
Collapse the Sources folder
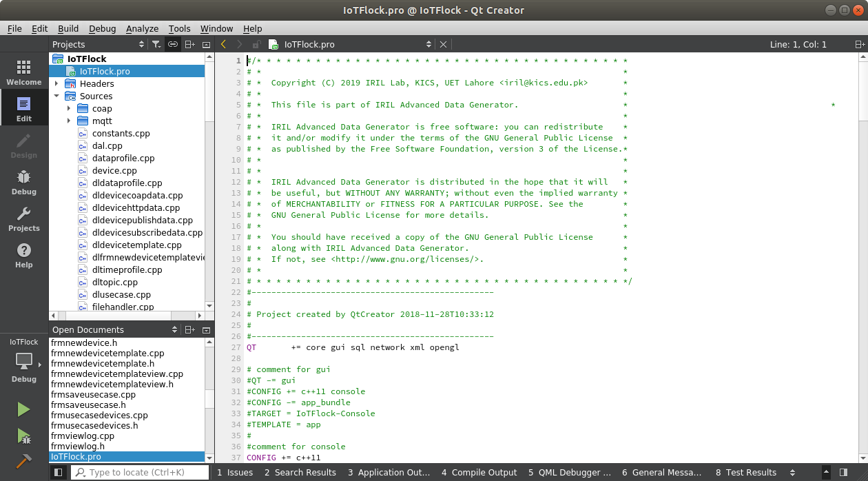57,96
